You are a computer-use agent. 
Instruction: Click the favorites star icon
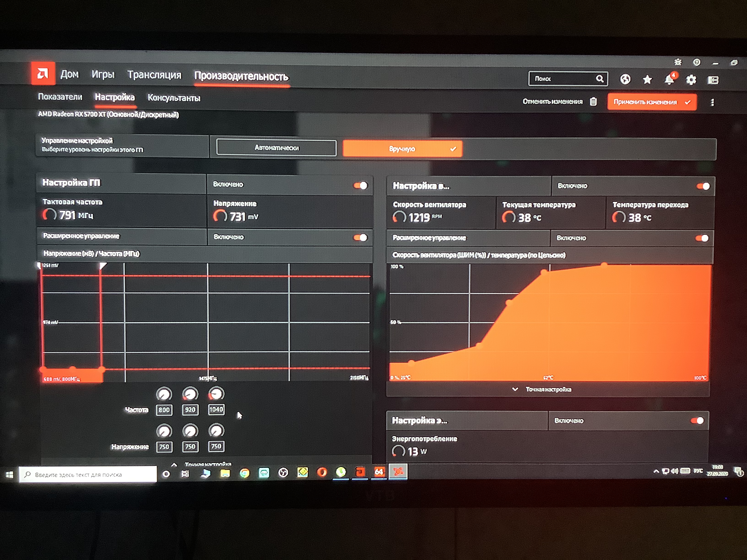(x=647, y=80)
